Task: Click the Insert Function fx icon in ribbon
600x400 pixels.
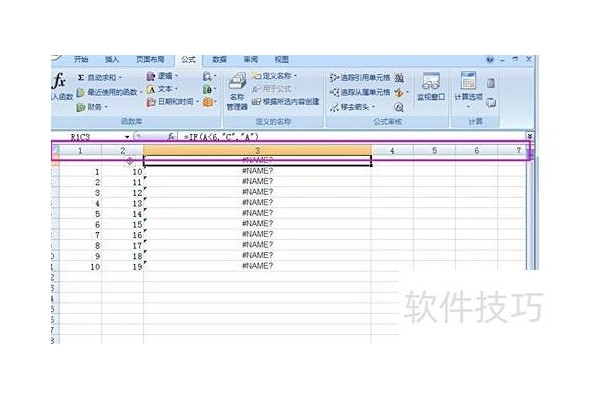Action: 59,86
